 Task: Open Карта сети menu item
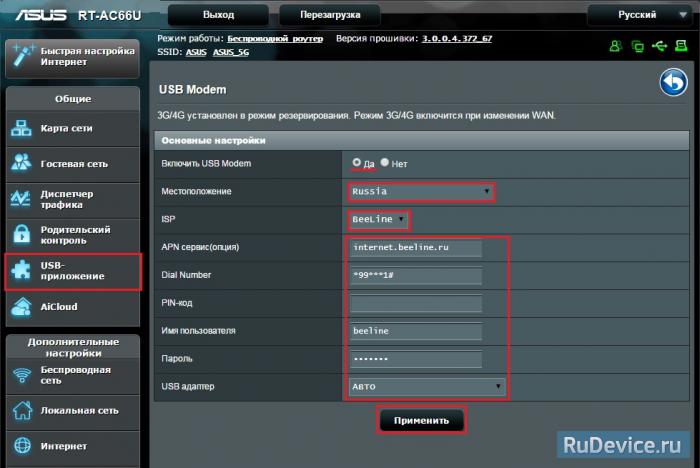[73, 128]
